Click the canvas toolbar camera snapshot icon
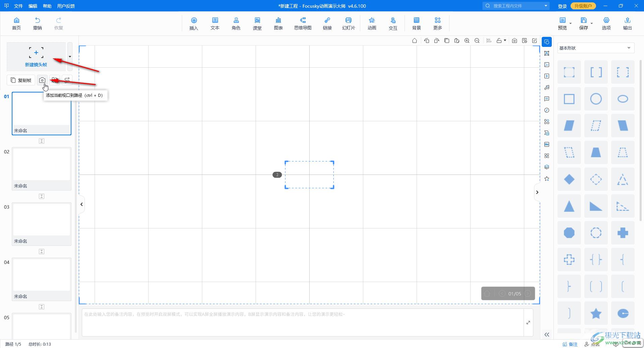644x348 pixels. tap(515, 41)
